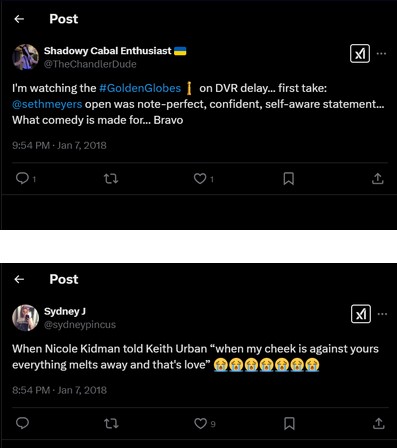Screen dimensions: 397x448
Task: Go back from Sydney J post
Action: click(x=19, y=279)
